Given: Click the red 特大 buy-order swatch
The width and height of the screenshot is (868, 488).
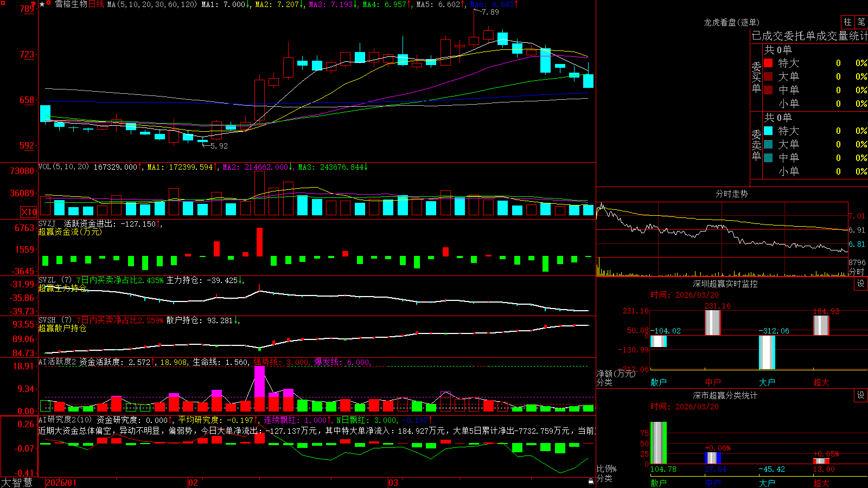Looking at the screenshot, I should tap(768, 63).
